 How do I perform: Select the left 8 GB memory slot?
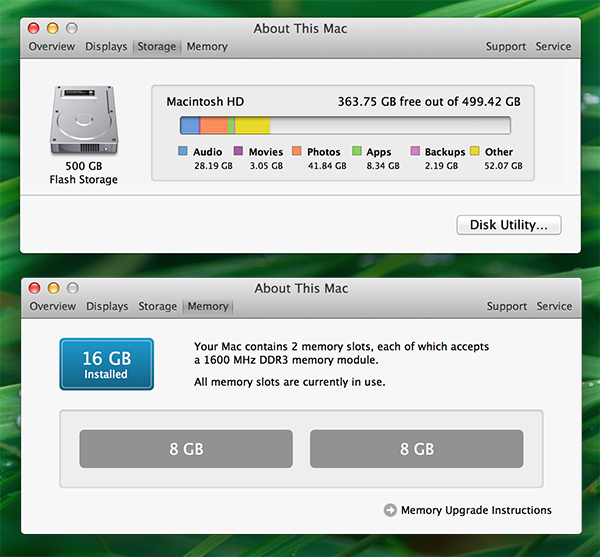click(186, 449)
